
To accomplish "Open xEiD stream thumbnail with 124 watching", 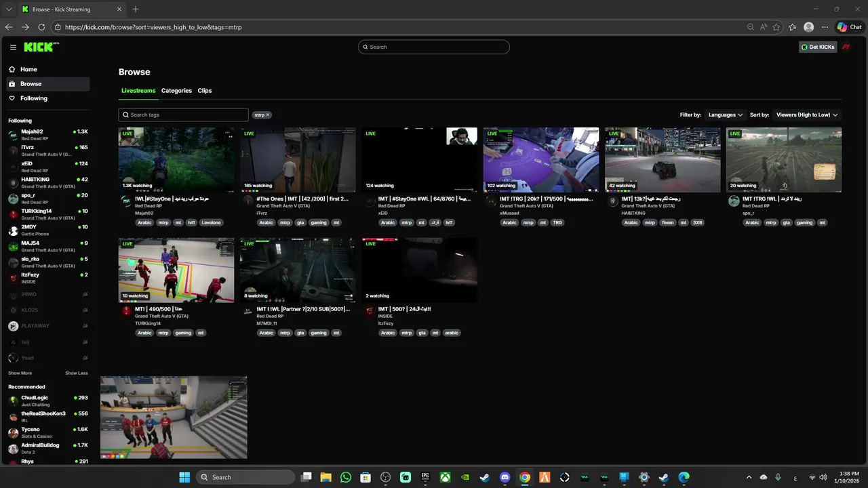I will click(x=419, y=160).
